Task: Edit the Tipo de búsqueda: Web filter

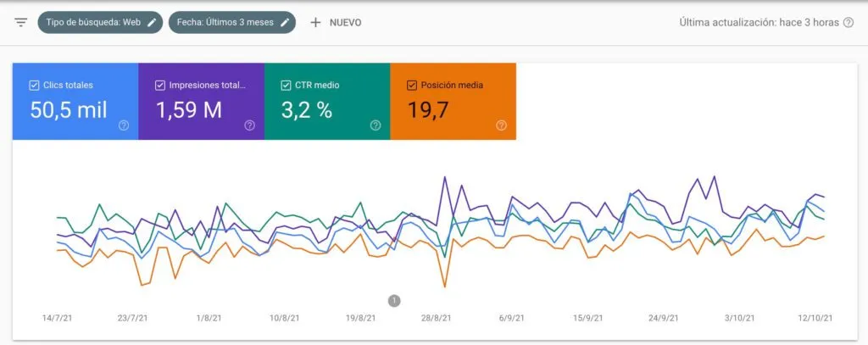Action: pos(153,23)
